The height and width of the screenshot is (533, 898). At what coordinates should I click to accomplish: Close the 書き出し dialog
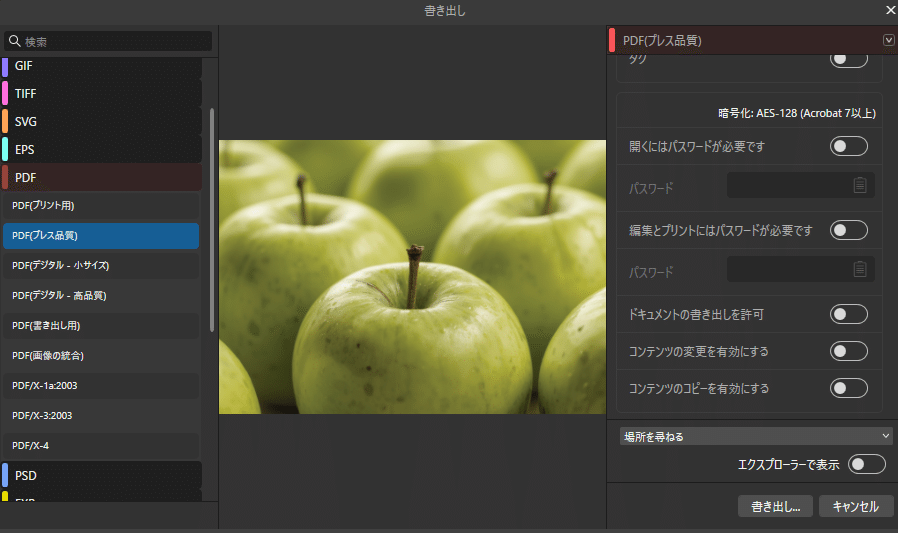(891, 10)
